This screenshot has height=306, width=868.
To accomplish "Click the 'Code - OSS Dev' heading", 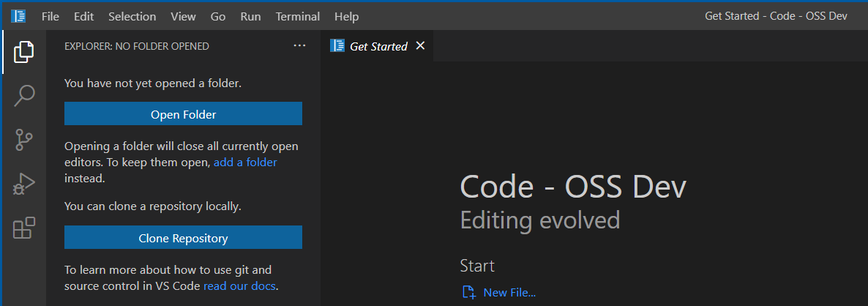I will pyautogui.click(x=574, y=187).
